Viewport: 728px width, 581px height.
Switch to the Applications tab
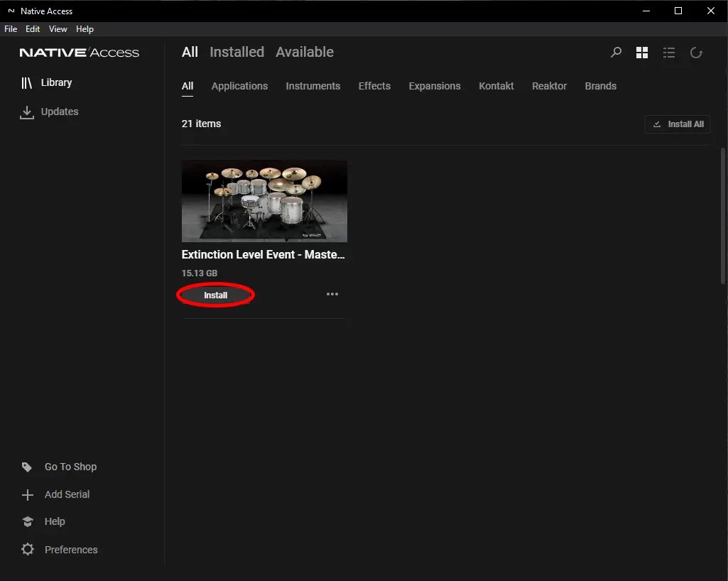(239, 86)
